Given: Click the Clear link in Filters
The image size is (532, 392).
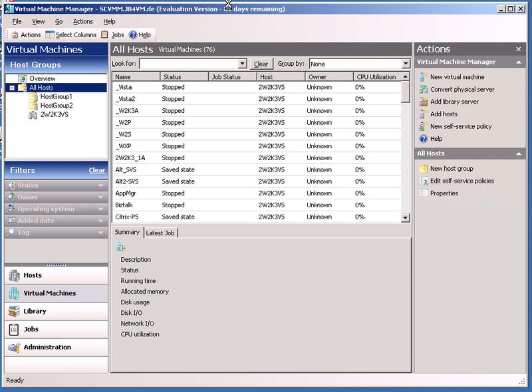Looking at the screenshot, I should 97,170.
